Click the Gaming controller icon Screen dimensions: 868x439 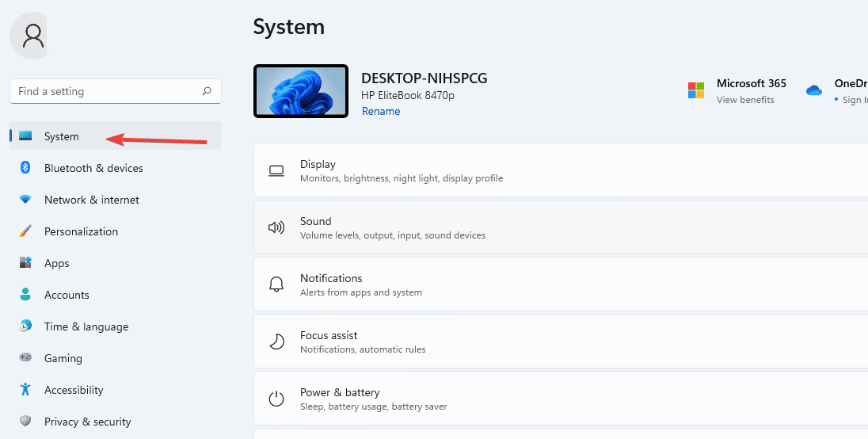[25, 357]
